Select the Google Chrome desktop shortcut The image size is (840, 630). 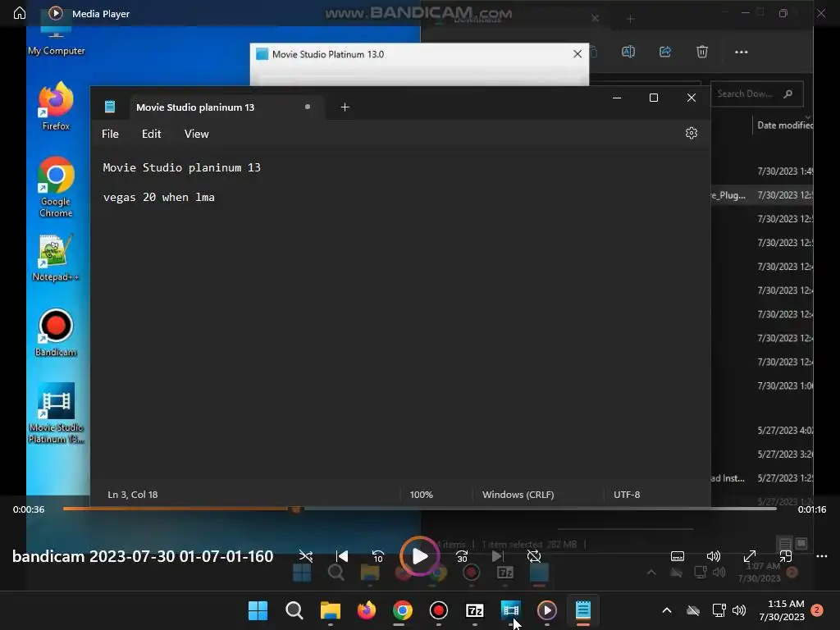pyautogui.click(x=56, y=188)
